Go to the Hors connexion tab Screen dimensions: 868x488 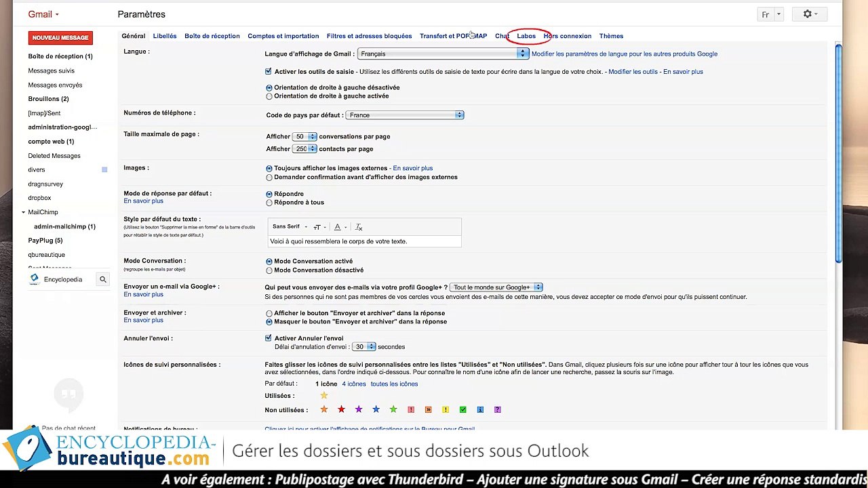[568, 36]
